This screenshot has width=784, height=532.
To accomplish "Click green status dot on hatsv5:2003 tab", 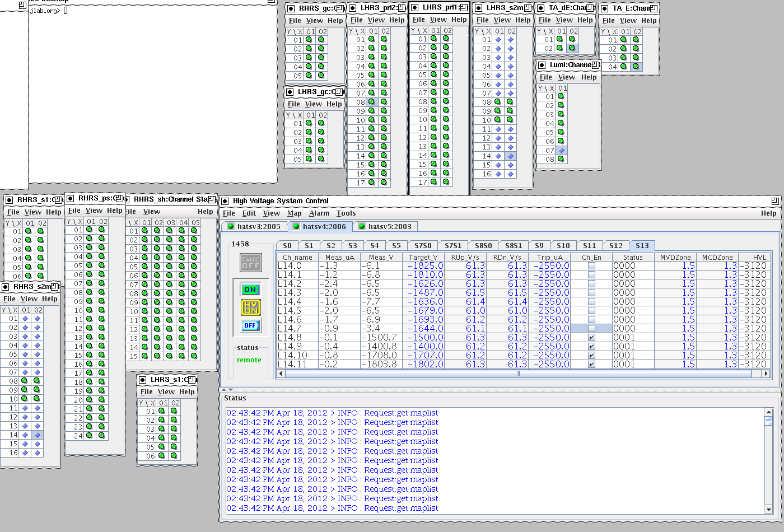I will click(362, 226).
